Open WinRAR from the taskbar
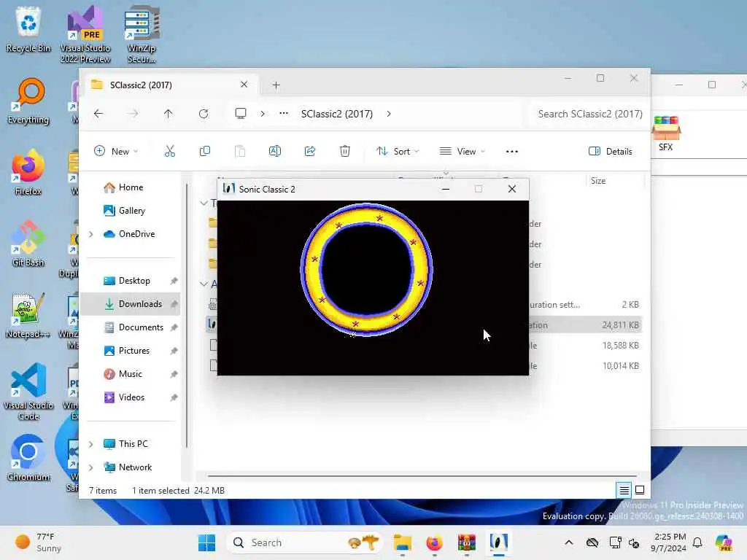The height and width of the screenshot is (560, 747). tap(466, 542)
